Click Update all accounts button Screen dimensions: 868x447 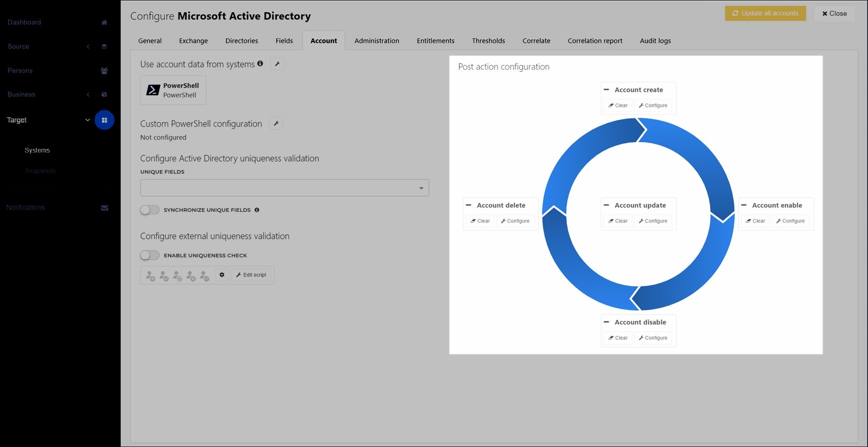pyautogui.click(x=765, y=13)
